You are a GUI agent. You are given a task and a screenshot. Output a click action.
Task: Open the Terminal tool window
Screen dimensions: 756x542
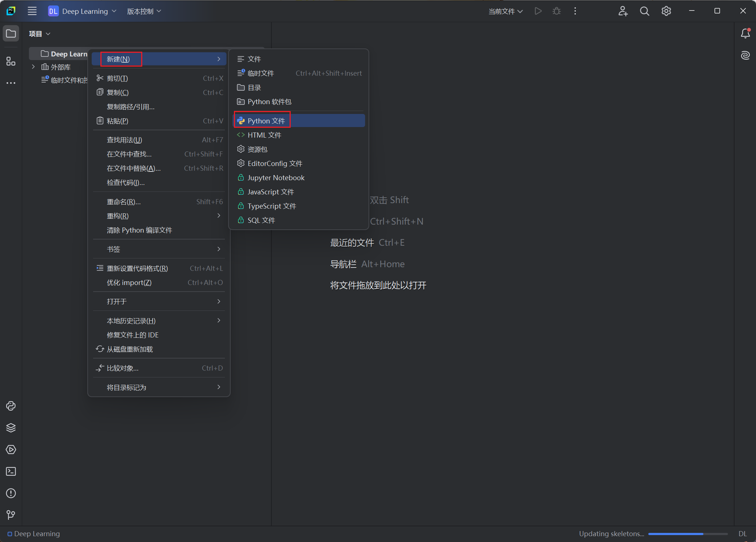(11, 471)
